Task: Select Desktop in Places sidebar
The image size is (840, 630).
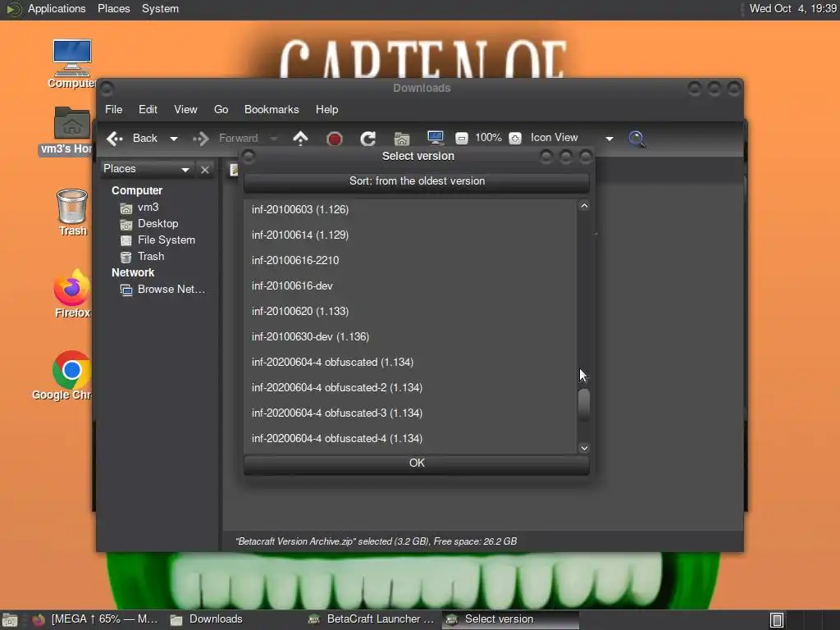Action: coord(157,223)
